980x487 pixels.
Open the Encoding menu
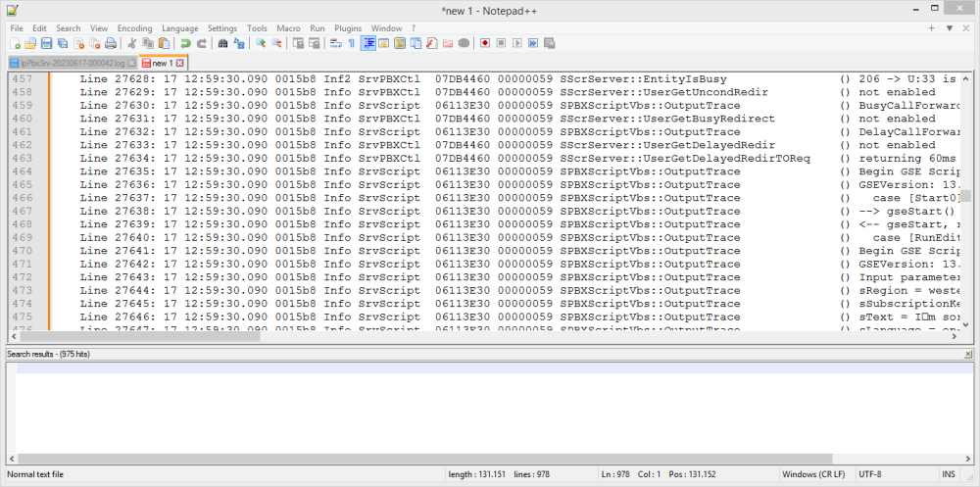coord(135,28)
